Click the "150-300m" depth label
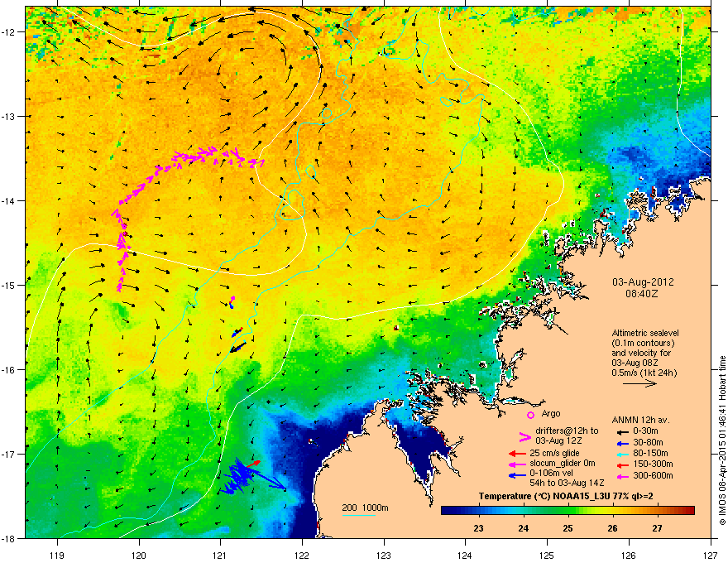 (653, 464)
